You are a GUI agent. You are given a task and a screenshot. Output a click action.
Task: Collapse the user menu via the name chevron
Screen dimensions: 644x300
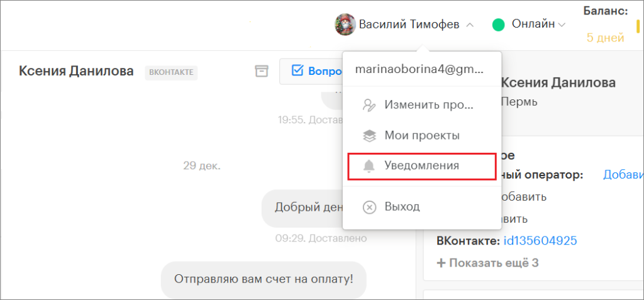pyautogui.click(x=470, y=25)
